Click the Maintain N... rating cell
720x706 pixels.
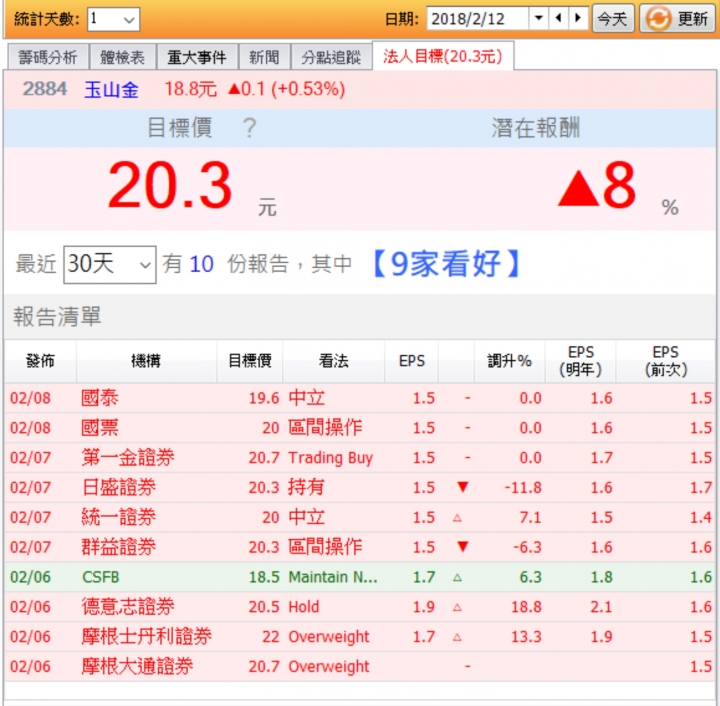(332, 577)
